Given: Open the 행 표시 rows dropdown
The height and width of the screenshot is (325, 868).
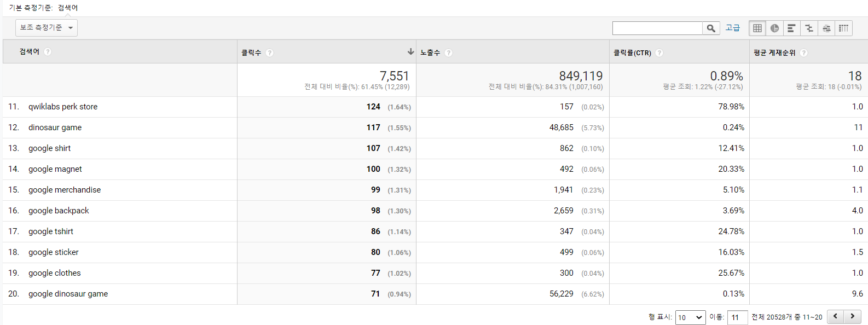Looking at the screenshot, I should tap(691, 317).
